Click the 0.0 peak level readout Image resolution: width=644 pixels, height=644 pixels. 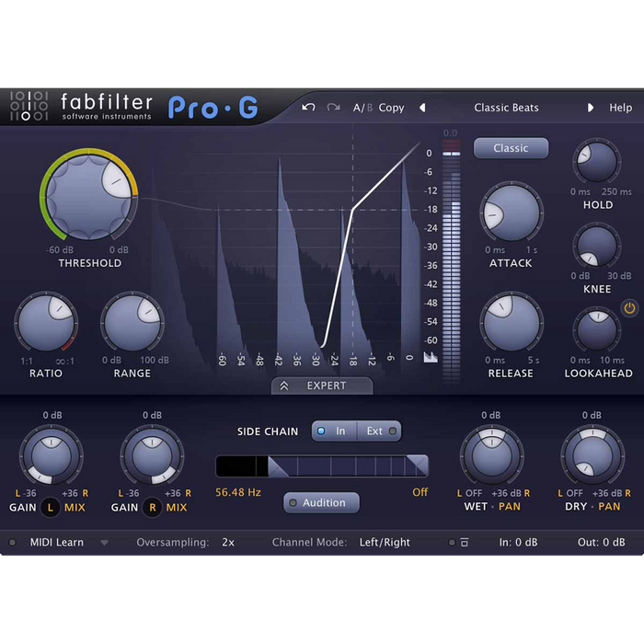(450, 133)
